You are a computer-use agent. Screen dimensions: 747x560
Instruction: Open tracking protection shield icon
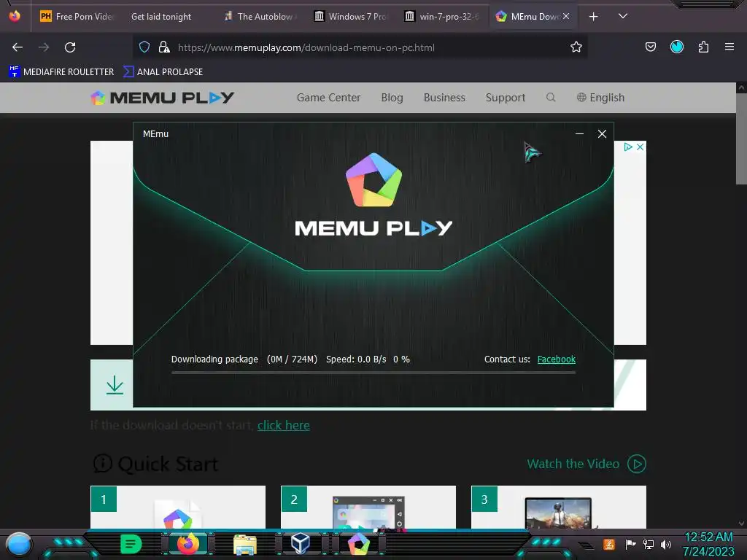pos(144,47)
